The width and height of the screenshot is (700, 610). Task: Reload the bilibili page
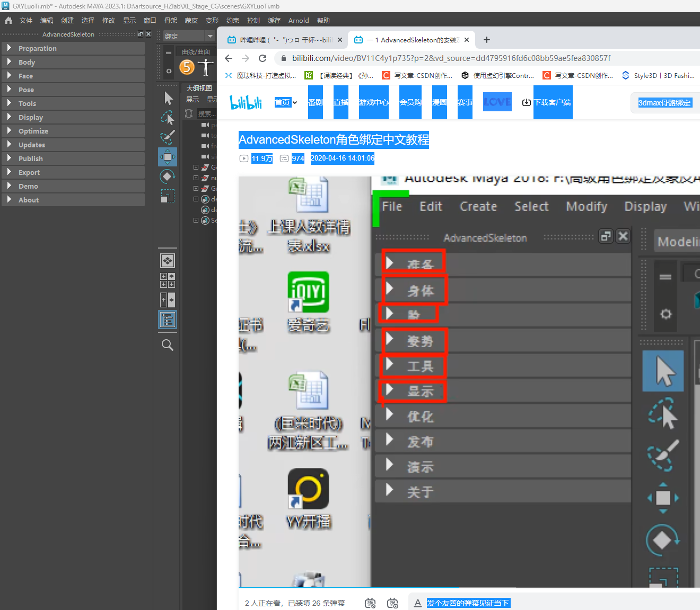(262, 58)
